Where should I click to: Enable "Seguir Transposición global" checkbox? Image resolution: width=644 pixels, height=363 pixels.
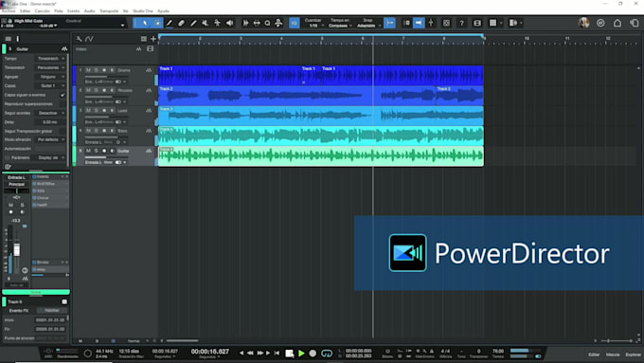(x=63, y=131)
